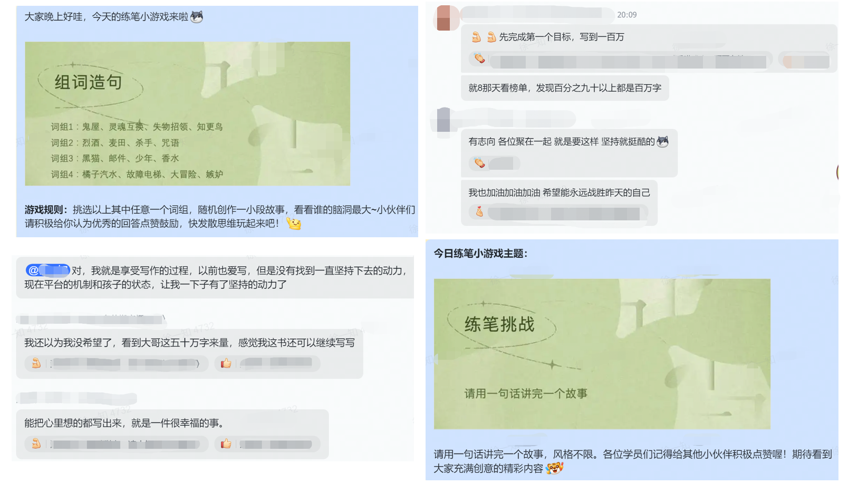868x494 pixels.
Task: Click muscle reaction under 很幸福的事 message
Action: [36, 444]
